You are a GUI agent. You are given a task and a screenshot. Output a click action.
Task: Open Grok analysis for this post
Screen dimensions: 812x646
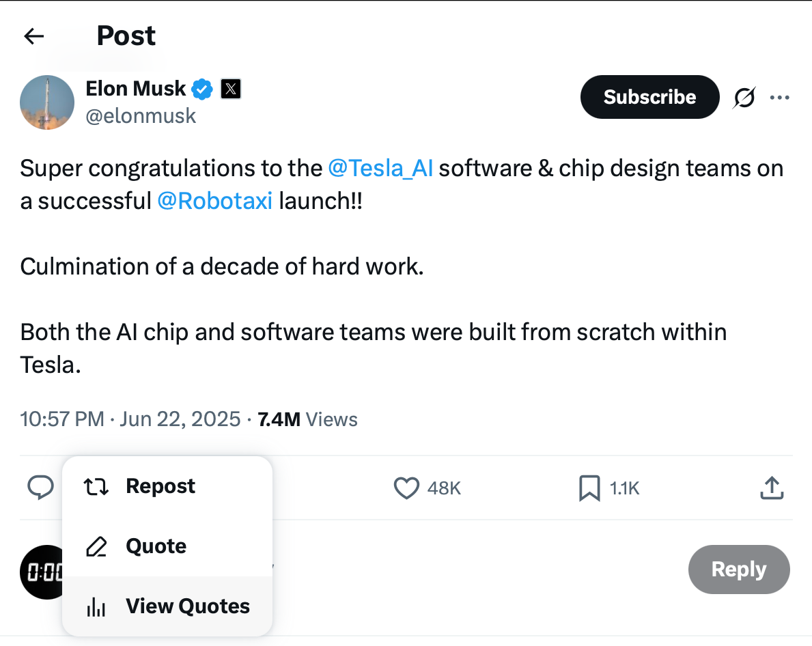point(744,97)
